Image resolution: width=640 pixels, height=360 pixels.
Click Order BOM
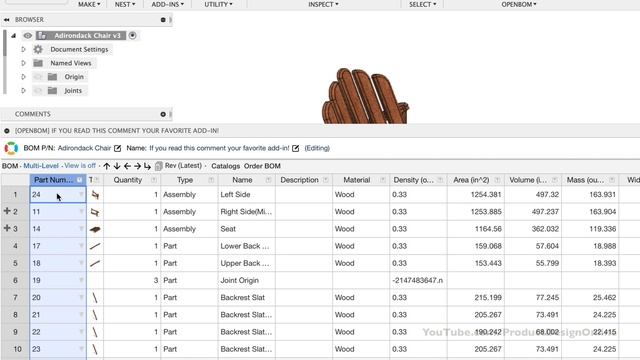(x=262, y=166)
